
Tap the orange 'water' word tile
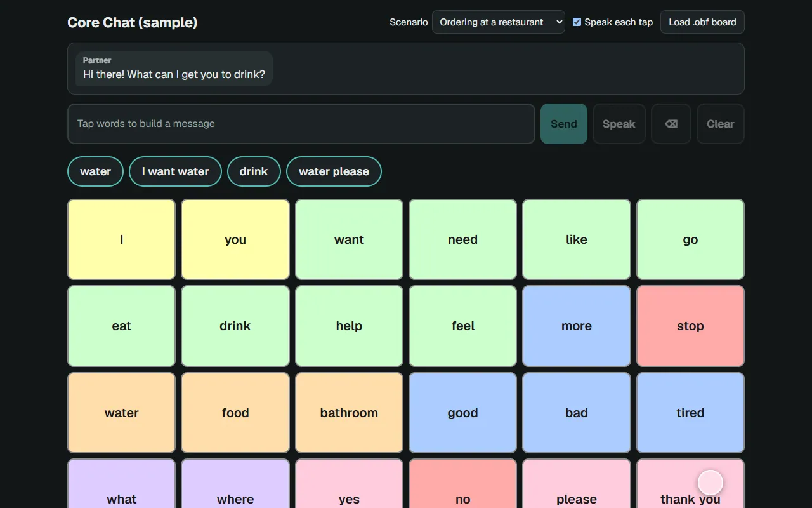(x=121, y=413)
